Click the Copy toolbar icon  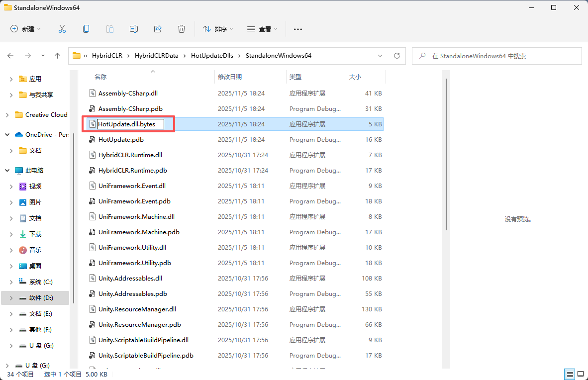coord(86,29)
